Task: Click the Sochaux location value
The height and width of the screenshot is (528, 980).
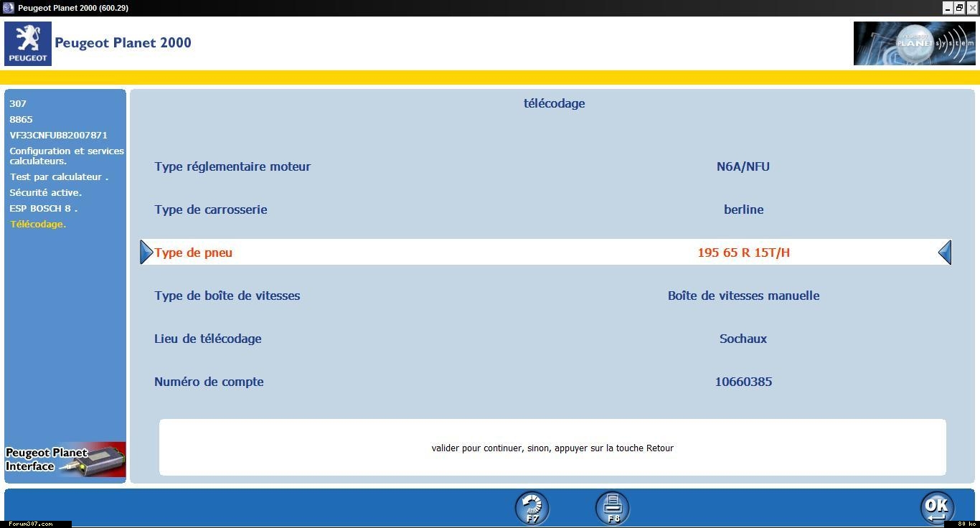Action: 743,339
